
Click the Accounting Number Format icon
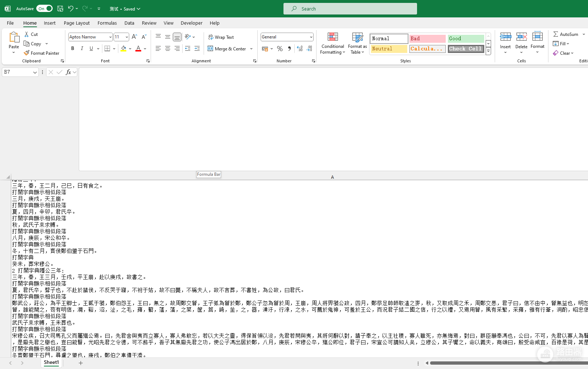(x=265, y=48)
